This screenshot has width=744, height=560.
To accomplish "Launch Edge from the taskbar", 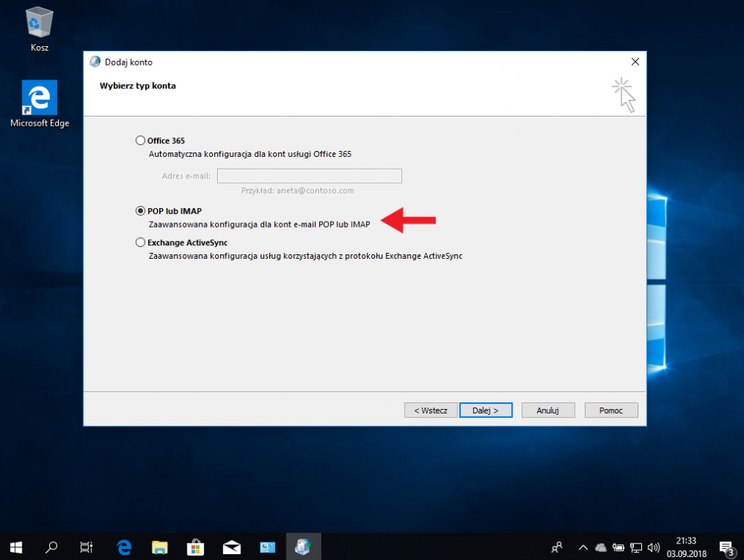I will 124,547.
